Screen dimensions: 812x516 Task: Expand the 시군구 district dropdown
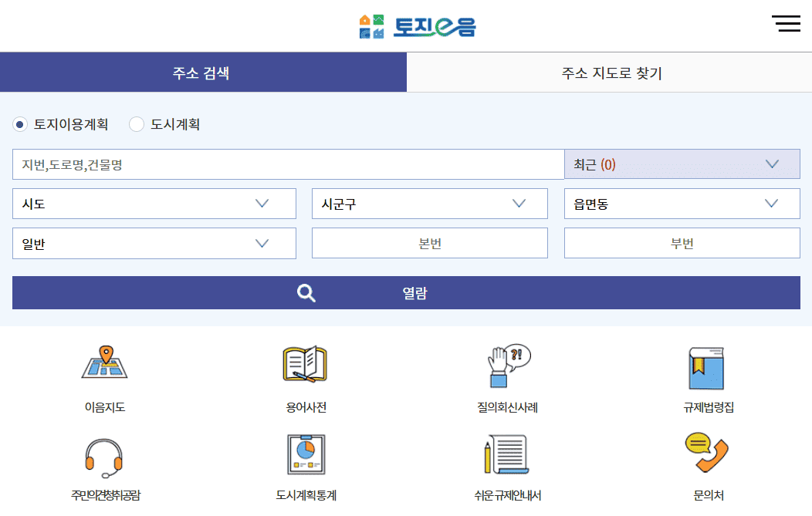point(429,203)
